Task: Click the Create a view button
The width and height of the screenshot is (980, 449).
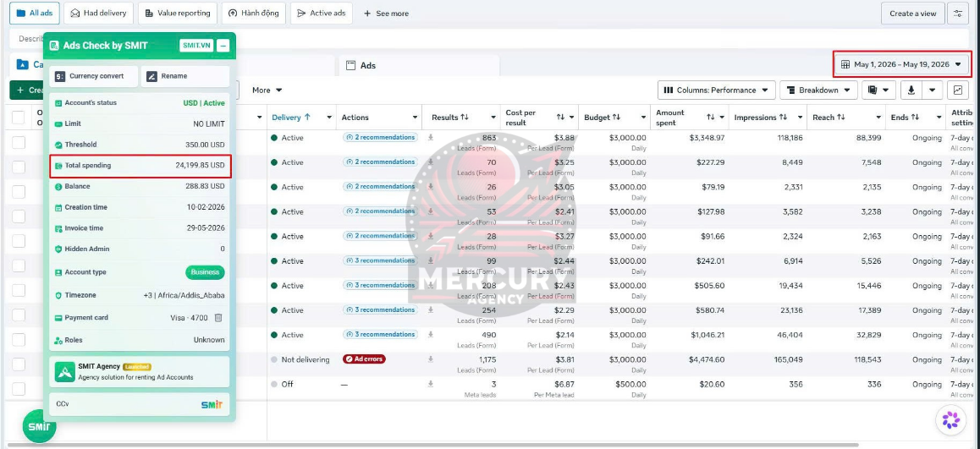Action: pos(912,14)
